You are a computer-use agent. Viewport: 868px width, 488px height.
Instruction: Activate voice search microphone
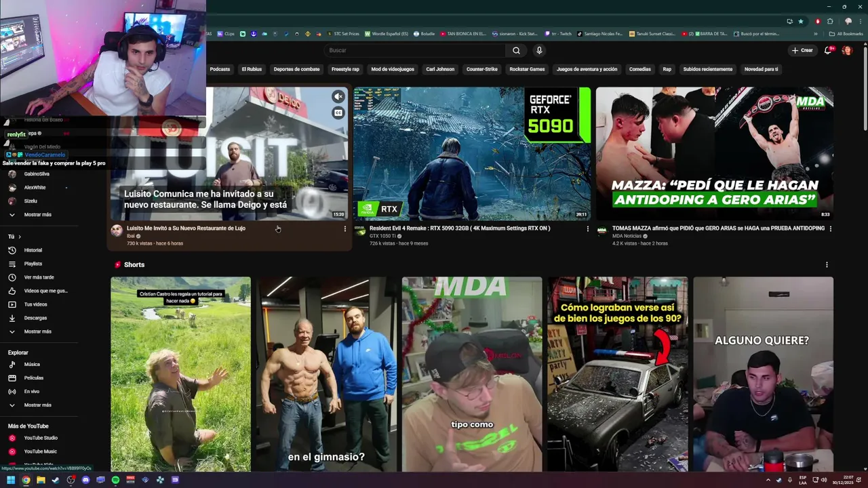(539, 50)
